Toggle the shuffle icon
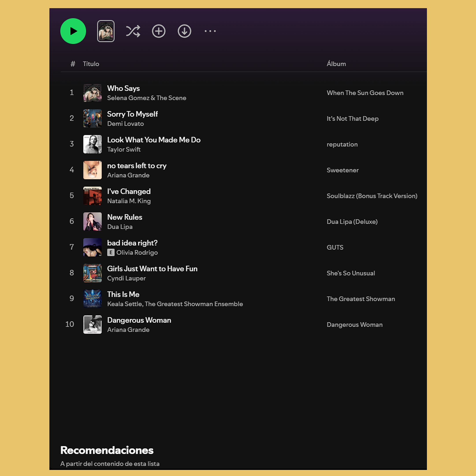Viewport: 476px width, 476px height. [133, 31]
